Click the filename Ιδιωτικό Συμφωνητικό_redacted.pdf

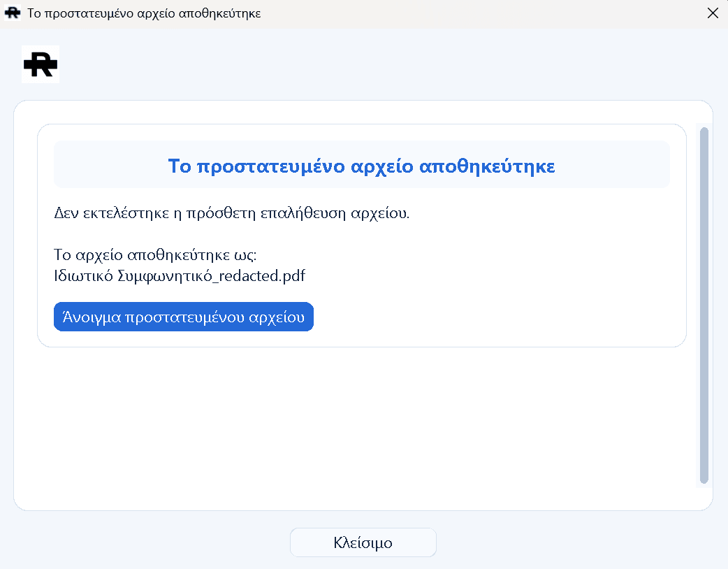click(180, 276)
